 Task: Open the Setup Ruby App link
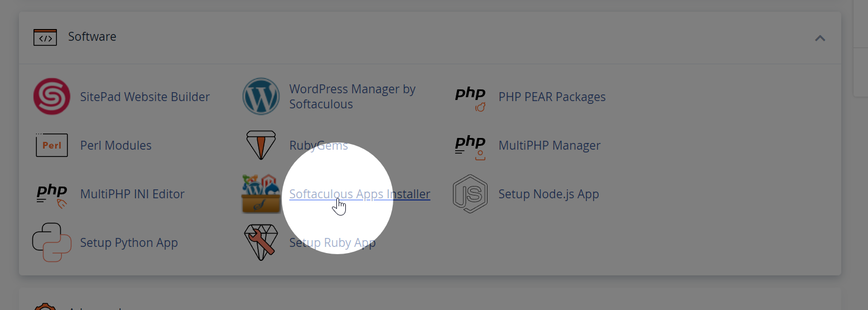332,242
